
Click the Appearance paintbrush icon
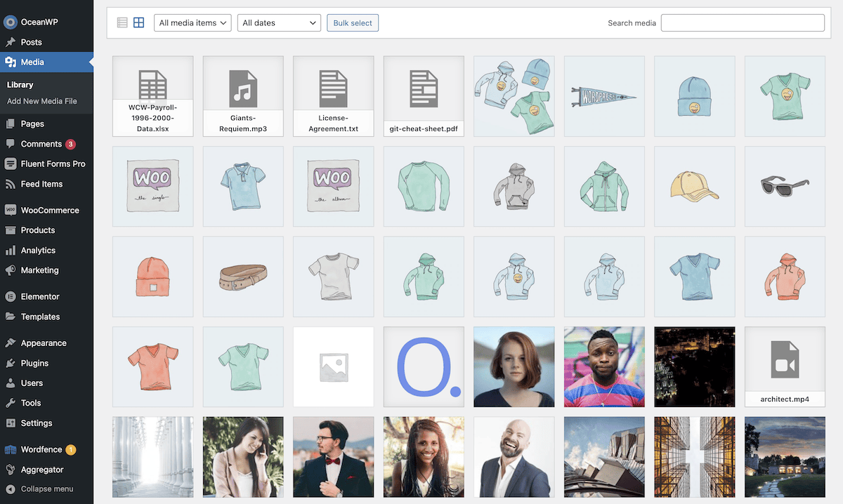(x=10, y=343)
